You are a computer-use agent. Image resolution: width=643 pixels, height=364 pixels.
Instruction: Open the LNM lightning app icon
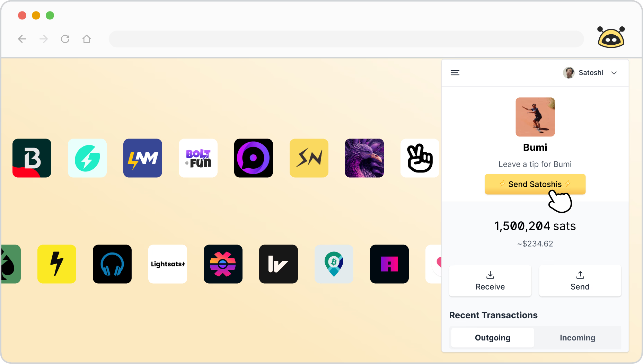(143, 158)
